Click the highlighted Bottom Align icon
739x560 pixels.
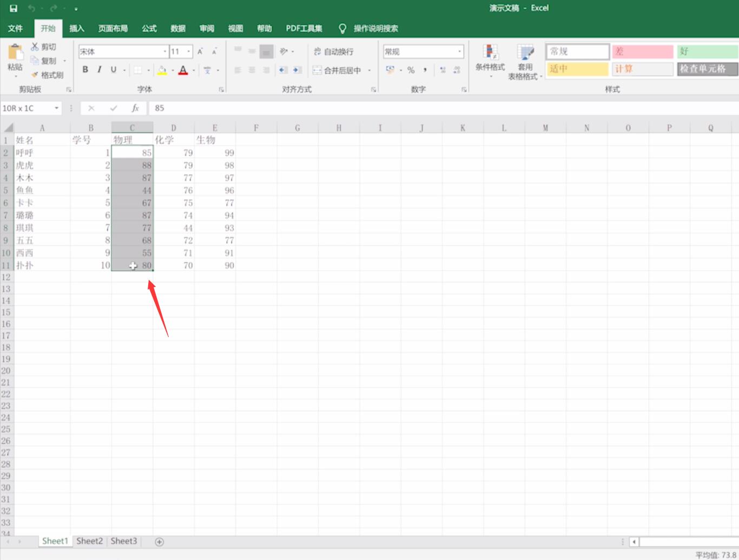click(266, 51)
